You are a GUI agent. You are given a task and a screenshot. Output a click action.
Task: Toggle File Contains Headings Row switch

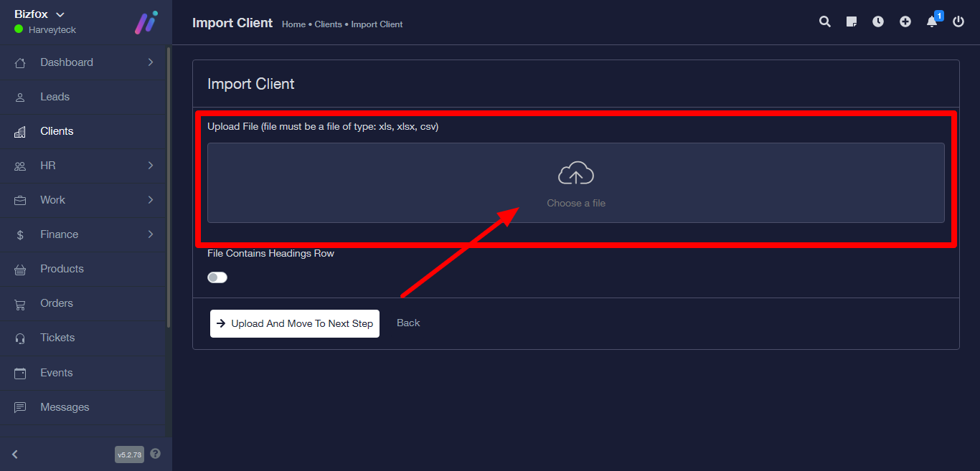click(x=217, y=277)
